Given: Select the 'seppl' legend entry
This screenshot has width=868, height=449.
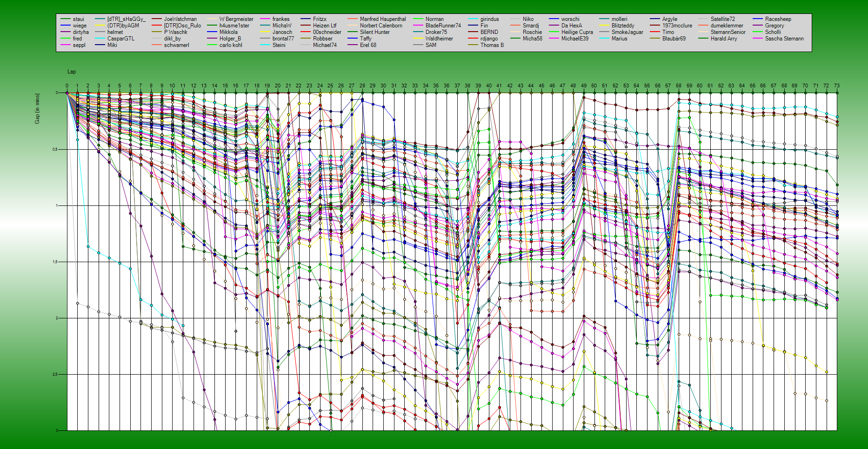Looking at the screenshot, I should point(73,45).
